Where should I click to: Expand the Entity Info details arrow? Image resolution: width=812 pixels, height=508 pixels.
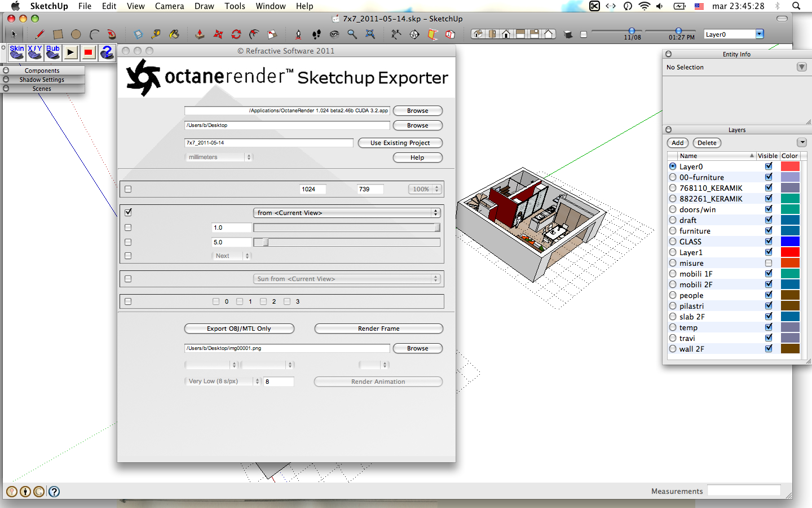802,67
